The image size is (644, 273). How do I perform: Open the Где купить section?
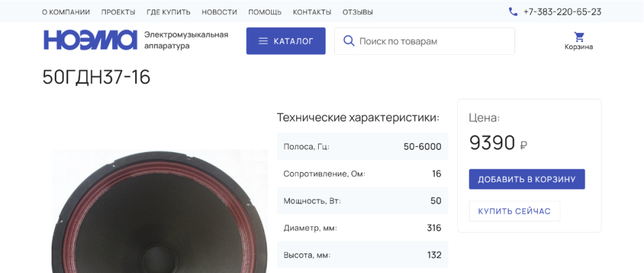(168, 12)
